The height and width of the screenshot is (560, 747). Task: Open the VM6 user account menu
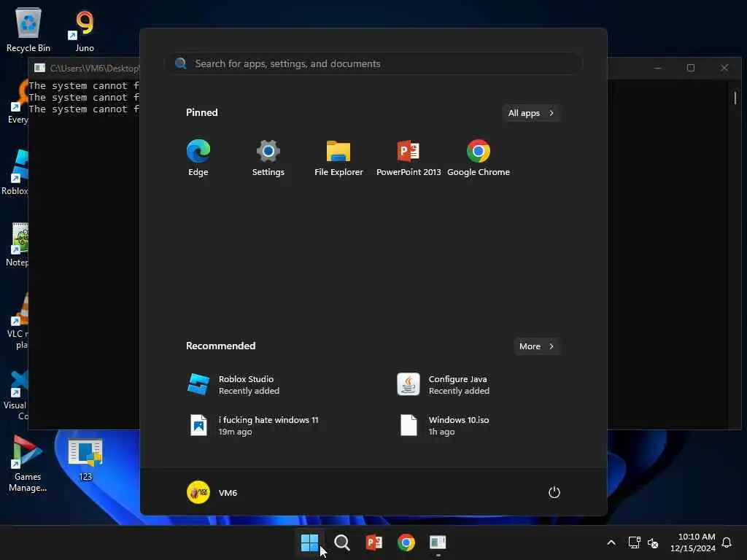coord(212,492)
